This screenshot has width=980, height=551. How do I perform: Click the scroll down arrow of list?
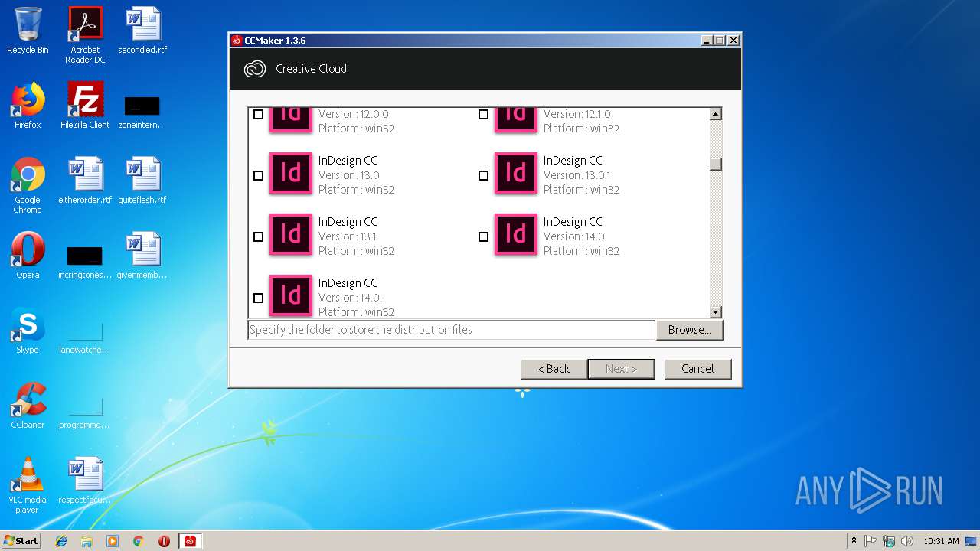pyautogui.click(x=716, y=312)
